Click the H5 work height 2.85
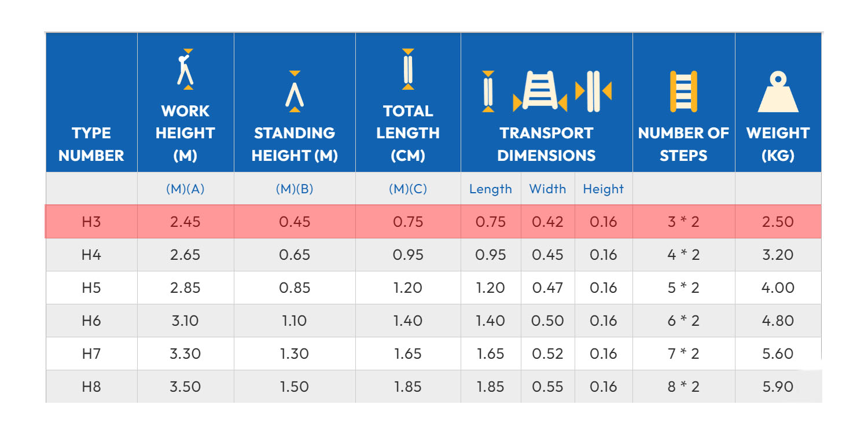Viewport: 868px width, 434px height. [185, 288]
